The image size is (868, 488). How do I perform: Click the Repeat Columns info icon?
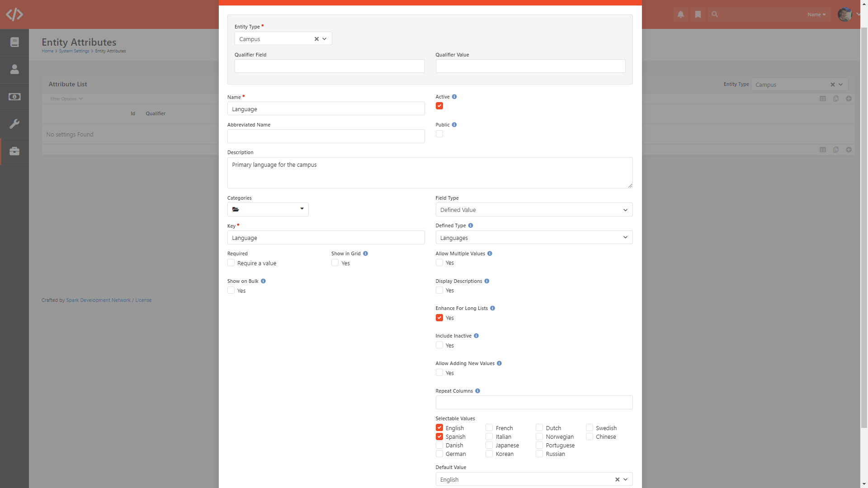477,391
